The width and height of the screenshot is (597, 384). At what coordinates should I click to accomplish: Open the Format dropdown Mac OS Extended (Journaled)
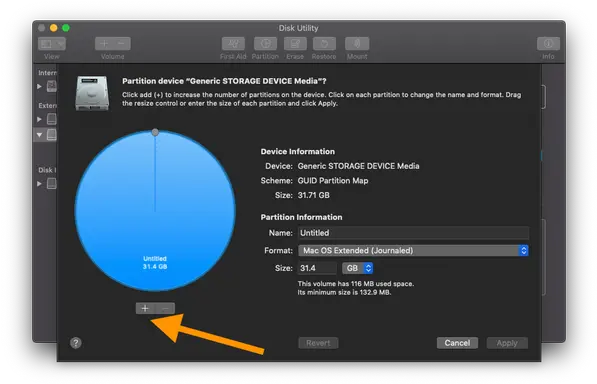pos(413,250)
